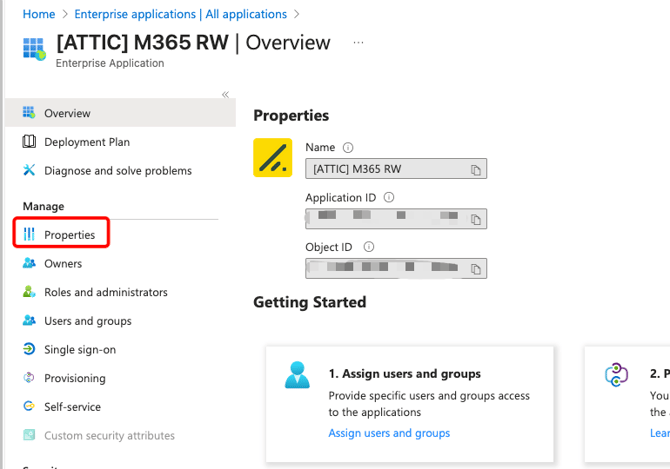Click the Home breadcrumb link

(x=39, y=14)
